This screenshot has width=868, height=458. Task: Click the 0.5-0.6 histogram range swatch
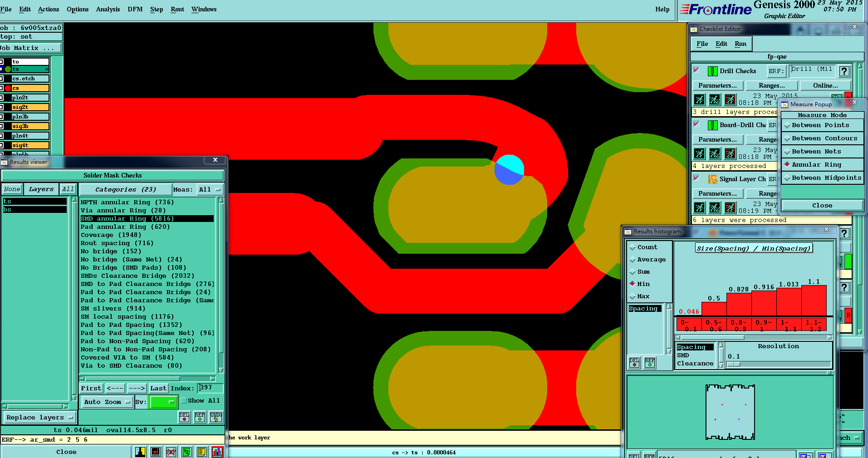[x=714, y=325]
